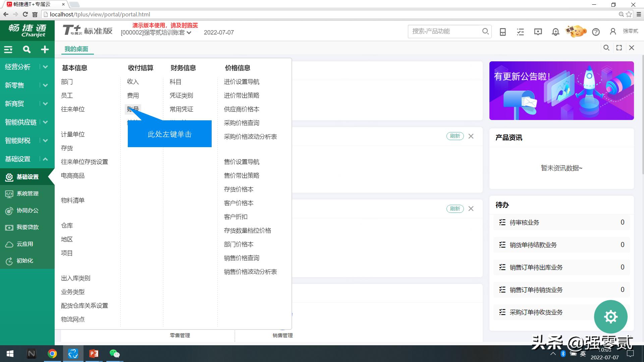Expand the 新零售 sidebar section

45,85
